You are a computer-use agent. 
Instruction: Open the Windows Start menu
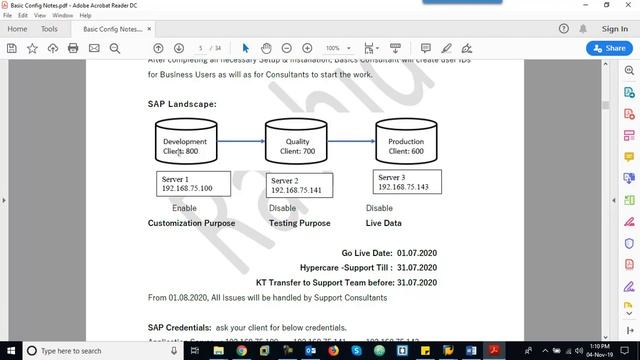pyautogui.click(x=11, y=351)
